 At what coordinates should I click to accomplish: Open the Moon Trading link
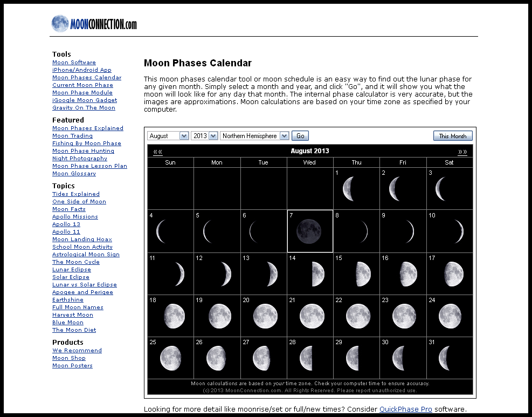72,136
